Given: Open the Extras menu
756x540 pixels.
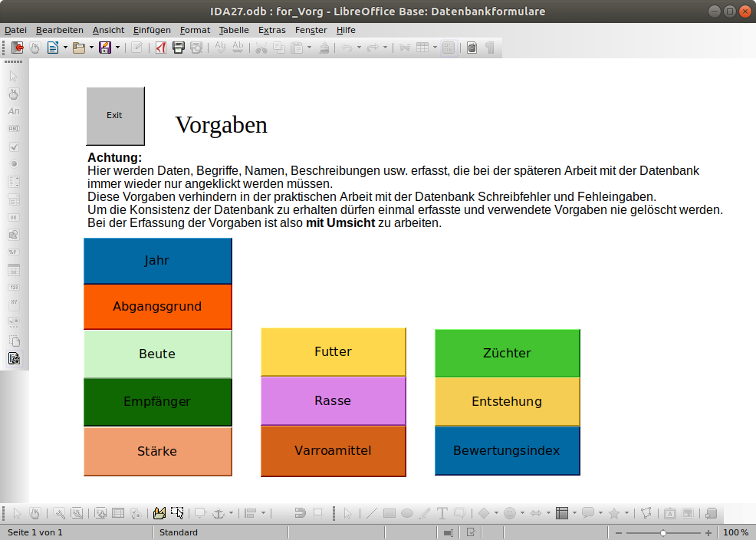Looking at the screenshot, I should pyautogui.click(x=272, y=30).
